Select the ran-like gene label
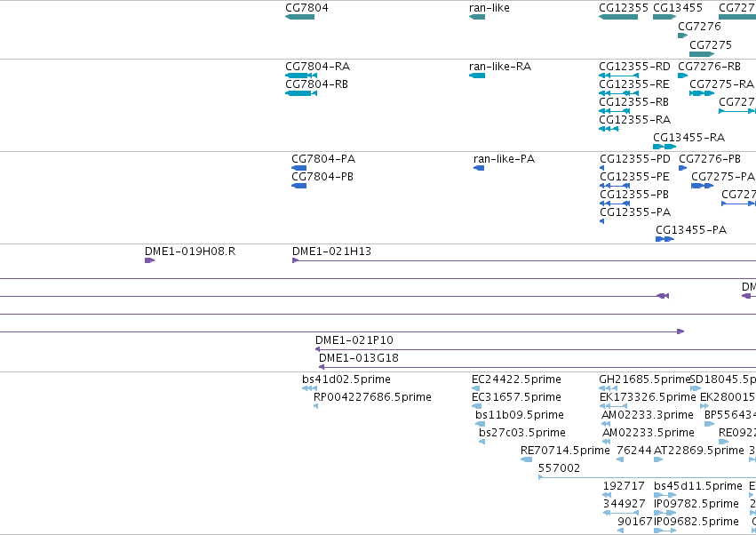This screenshot has height=535, width=756. (x=489, y=8)
